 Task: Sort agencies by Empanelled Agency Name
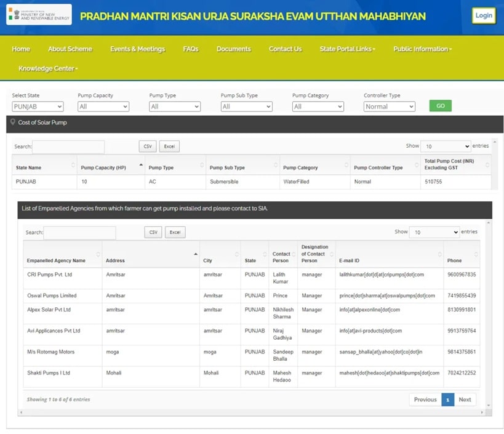tap(63, 254)
